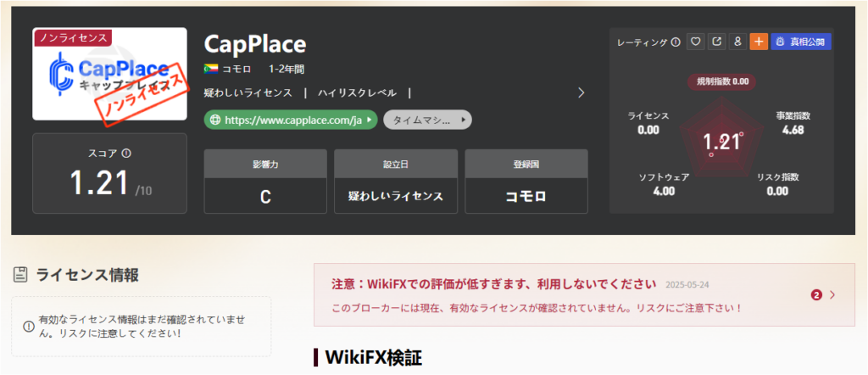
Task: Click the 規制指数 0.00 pill
Action: (722, 81)
